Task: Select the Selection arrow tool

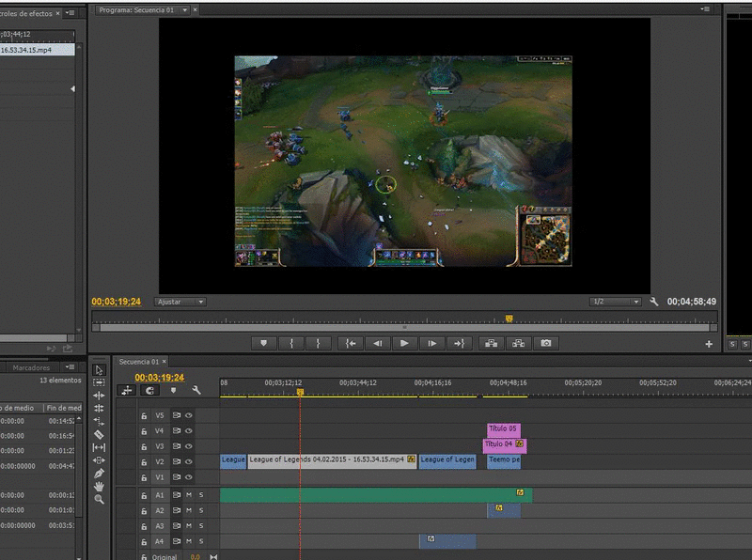Action: pyautogui.click(x=99, y=370)
